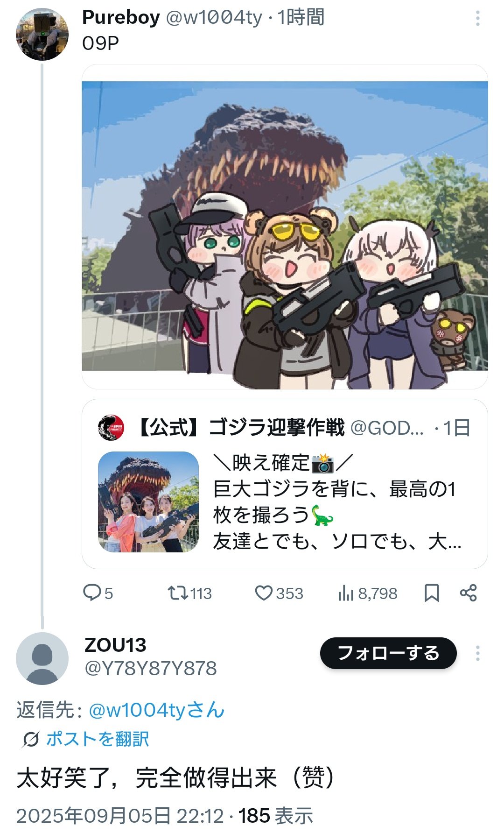
Task: Open quoted post's Godzilla photo thumbnail
Action: tap(148, 502)
